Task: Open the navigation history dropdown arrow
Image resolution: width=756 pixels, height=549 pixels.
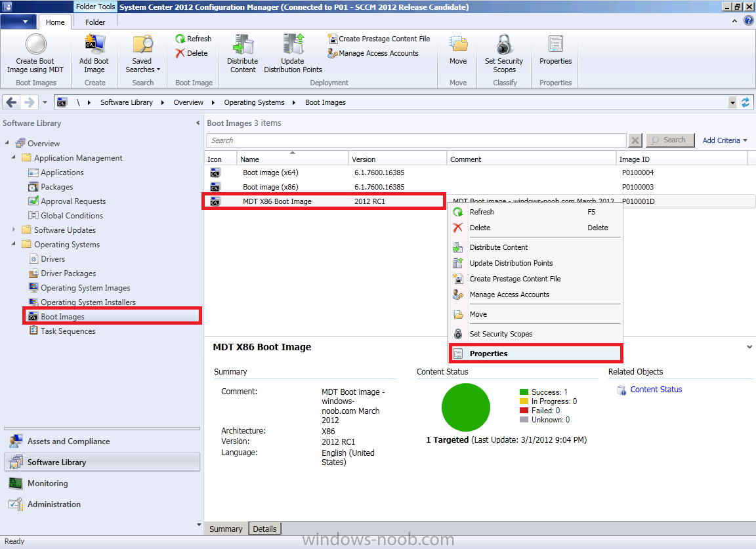Action: pos(45,102)
